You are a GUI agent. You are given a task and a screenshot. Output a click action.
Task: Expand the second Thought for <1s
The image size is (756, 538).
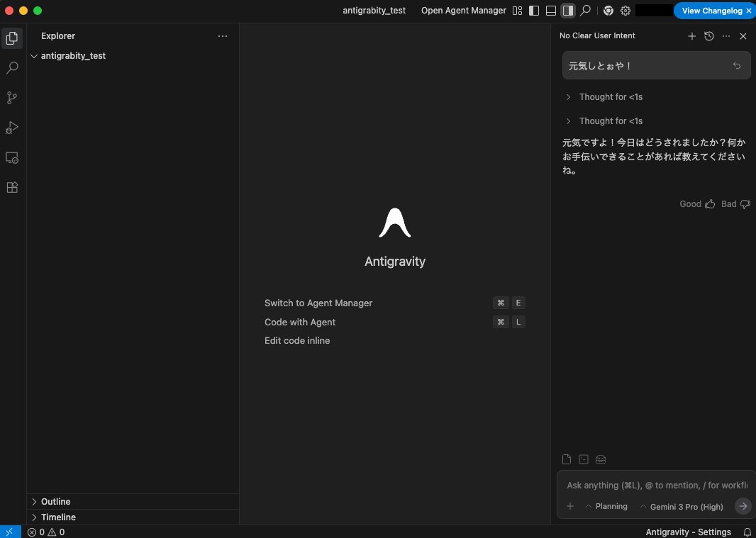coord(611,121)
